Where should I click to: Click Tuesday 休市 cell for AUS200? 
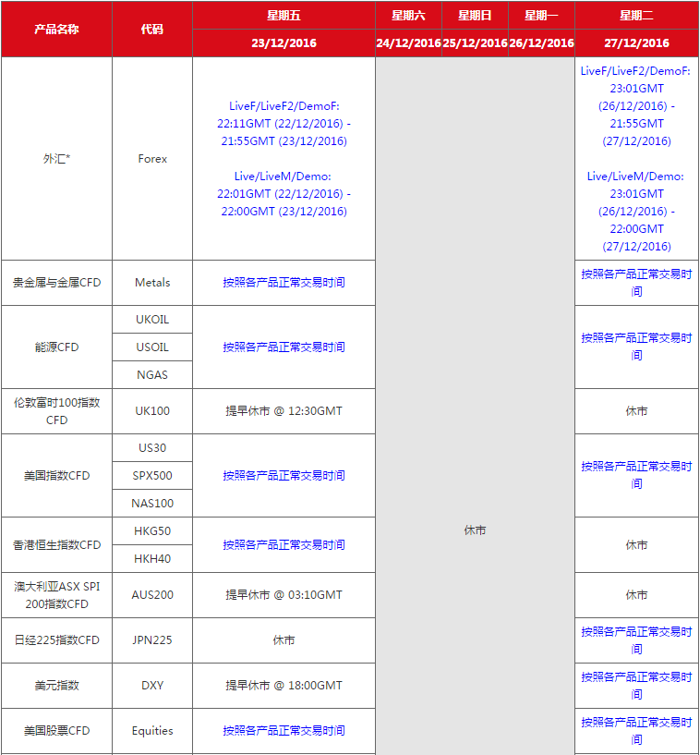click(636, 595)
